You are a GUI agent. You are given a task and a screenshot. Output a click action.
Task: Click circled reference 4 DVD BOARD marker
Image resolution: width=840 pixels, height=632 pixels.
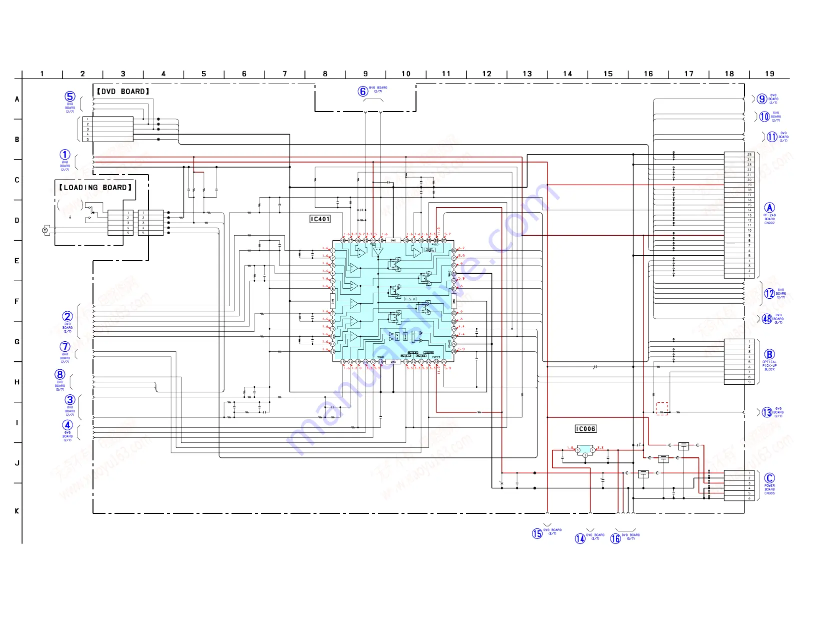tap(67, 425)
